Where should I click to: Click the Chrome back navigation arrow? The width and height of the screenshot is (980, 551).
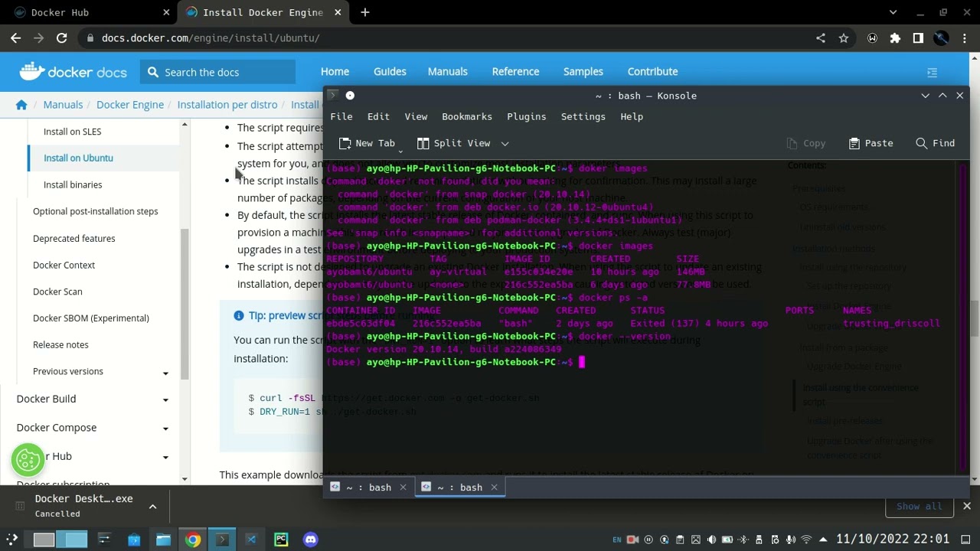pyautogui.click(x=16, y=37)
